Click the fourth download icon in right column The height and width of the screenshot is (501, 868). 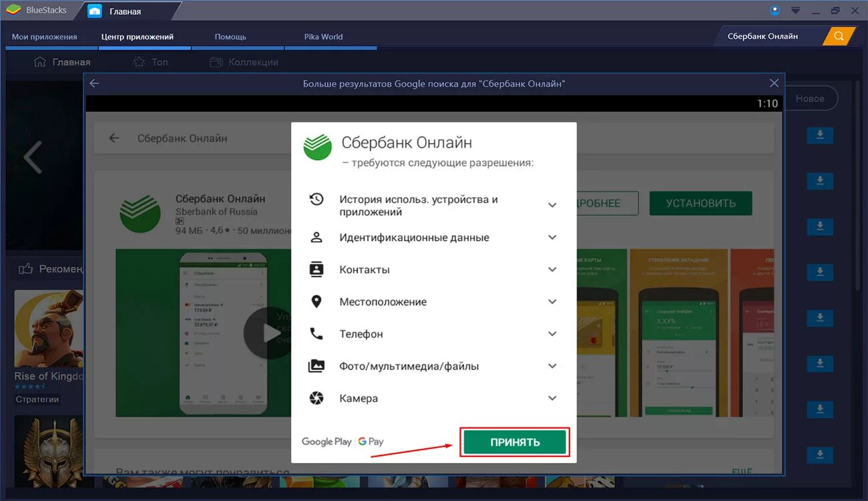coord(820,273)
